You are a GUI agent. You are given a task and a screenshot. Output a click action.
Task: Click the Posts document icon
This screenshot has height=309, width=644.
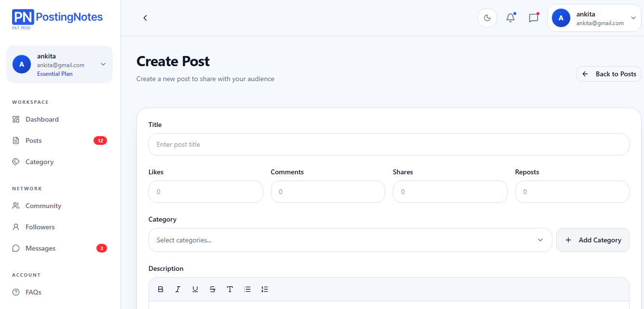pyautogui.click(x=16, y=140)
